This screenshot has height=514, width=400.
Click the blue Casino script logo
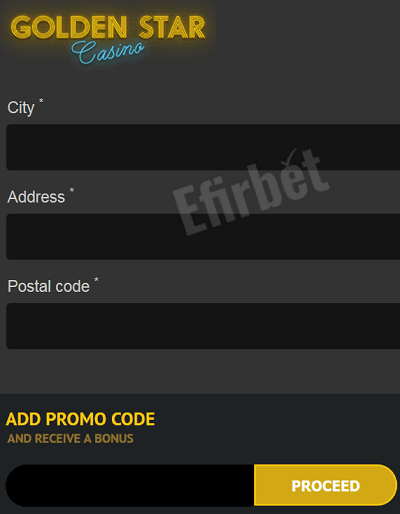[x=108, y=52]
